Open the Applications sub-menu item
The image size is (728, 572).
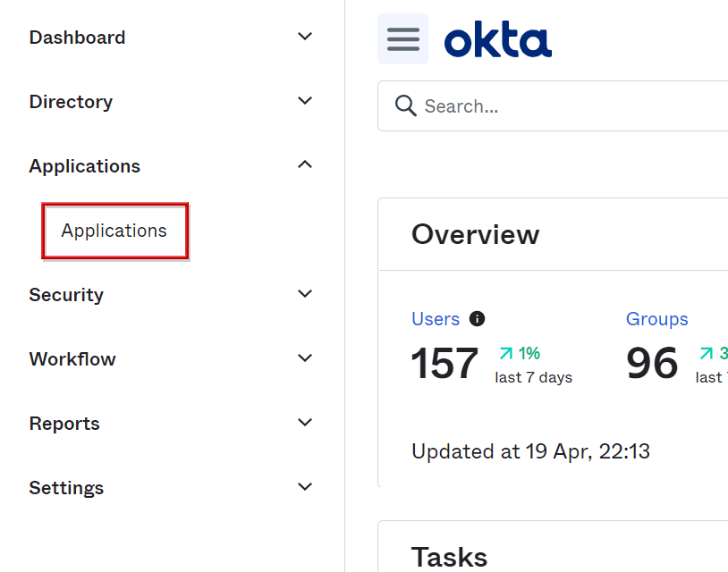pyautogui.click(x=114, y=231)
